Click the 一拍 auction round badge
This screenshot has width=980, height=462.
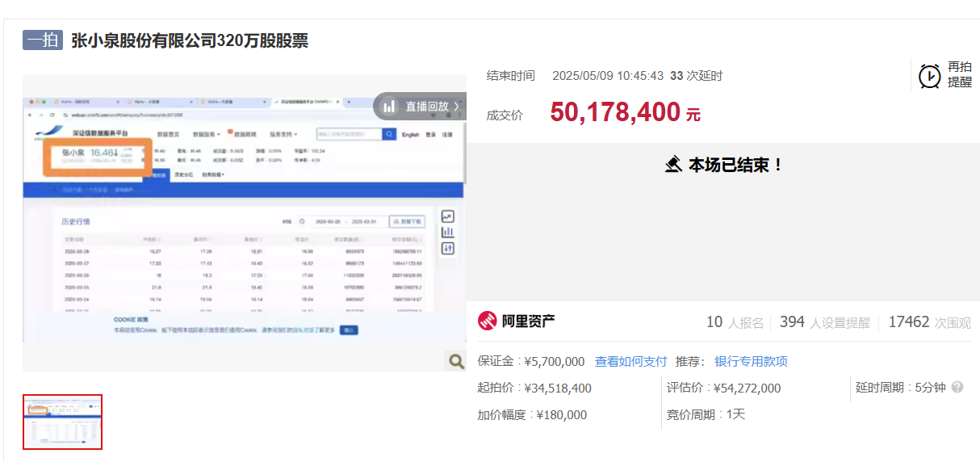click(x=43, y=40)
